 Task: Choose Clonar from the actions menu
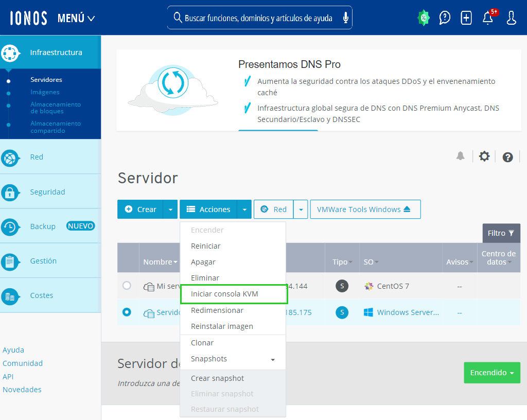click(x=202, y=343)
